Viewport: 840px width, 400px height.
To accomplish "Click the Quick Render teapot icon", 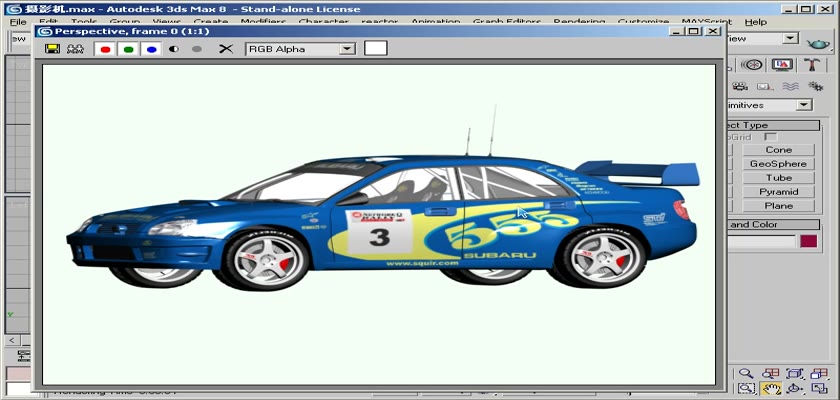I will (818, 43).
